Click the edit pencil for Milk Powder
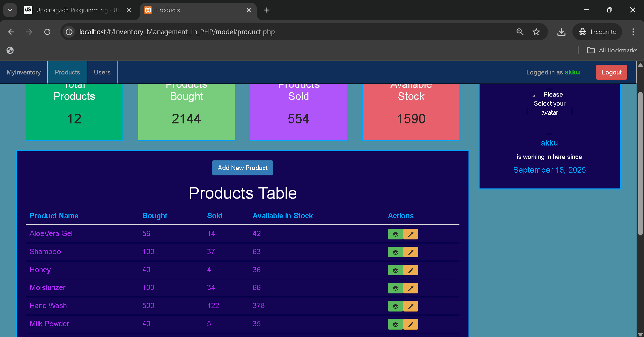Viewport: 644px width, 337px height. (x=410, y=324)
